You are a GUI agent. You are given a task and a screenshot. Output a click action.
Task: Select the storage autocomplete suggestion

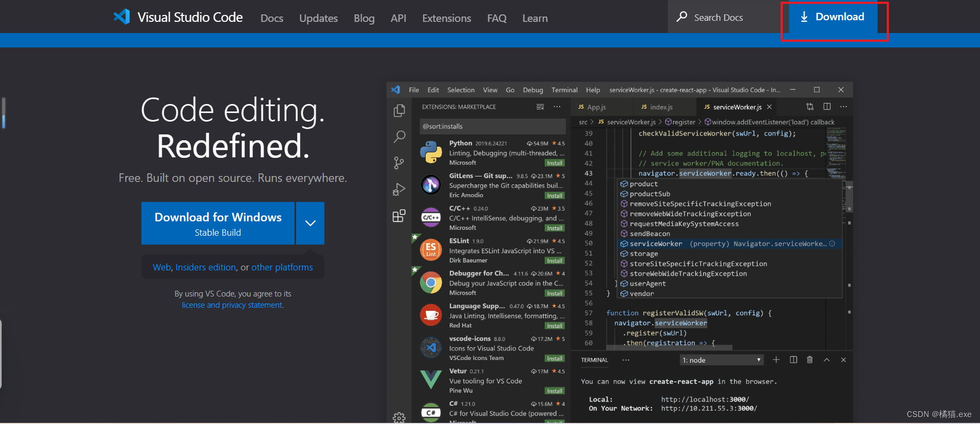[x=729, y=254]
